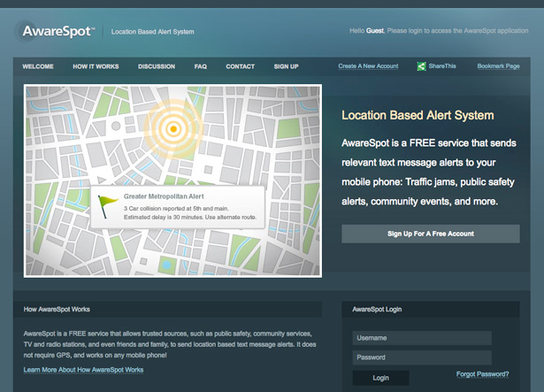Open the Welcome menu item
This screenshot has height=392, width=544.
click(38, 66)
